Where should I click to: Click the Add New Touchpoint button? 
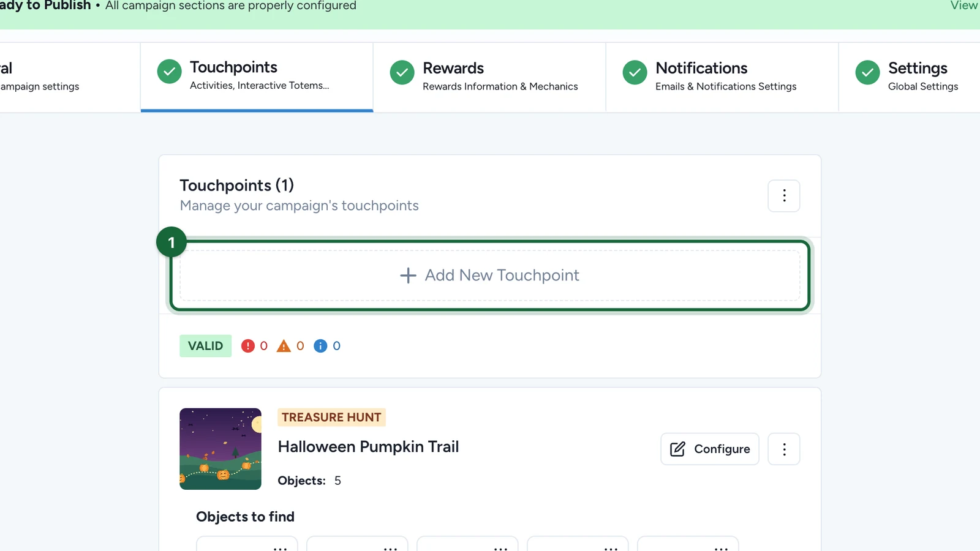[490, 275]
